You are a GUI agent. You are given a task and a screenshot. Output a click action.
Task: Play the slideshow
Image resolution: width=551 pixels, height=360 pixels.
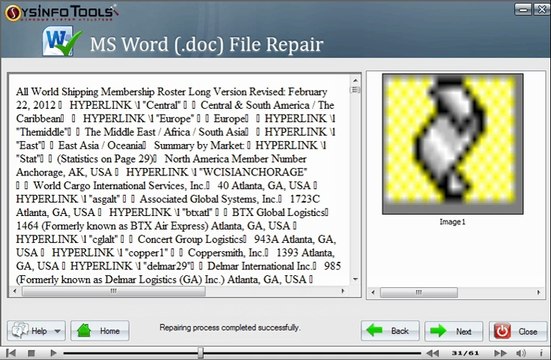53,353
